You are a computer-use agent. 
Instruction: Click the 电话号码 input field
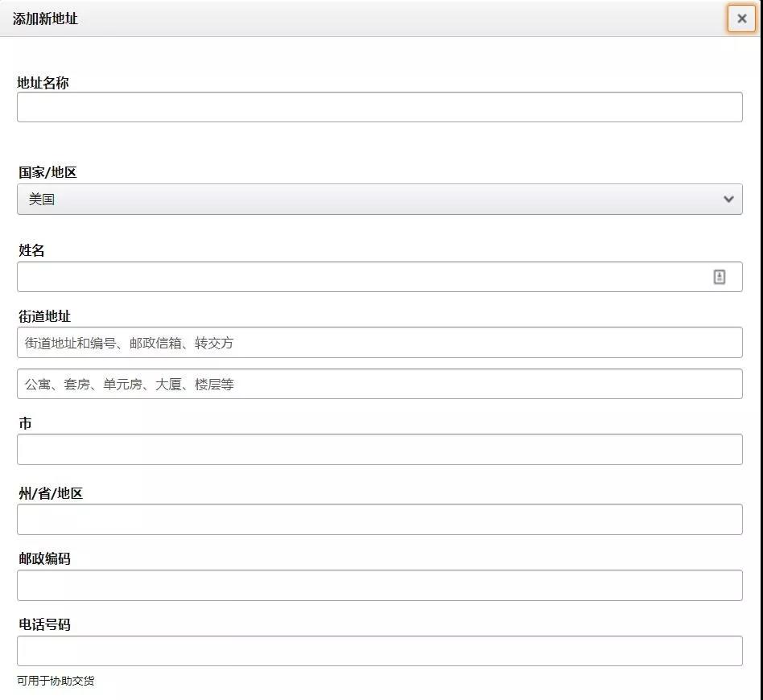379,651
